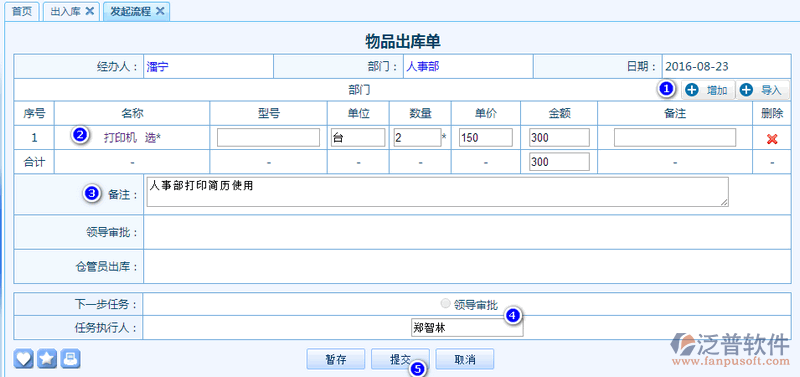This screenshot has height=377, width=800.
Task: Switch to the 出入库 tab
Action: click(x=66, y=11)
